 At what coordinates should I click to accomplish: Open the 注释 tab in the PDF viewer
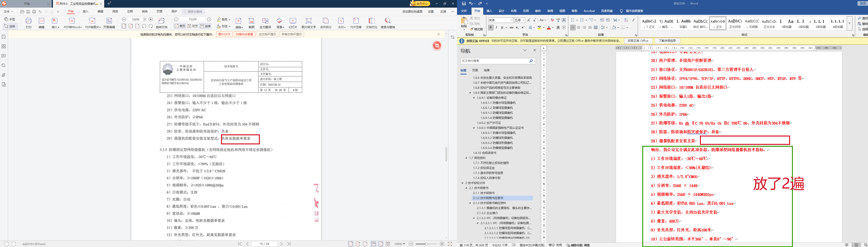[130, 11]
